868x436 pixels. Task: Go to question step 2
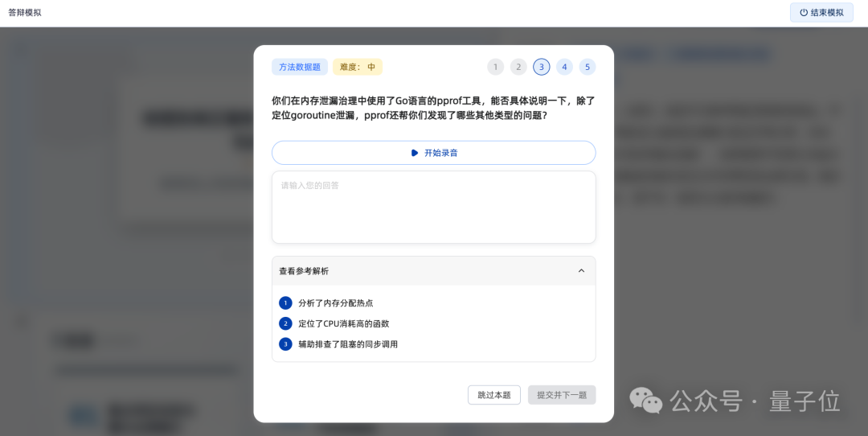518,67
